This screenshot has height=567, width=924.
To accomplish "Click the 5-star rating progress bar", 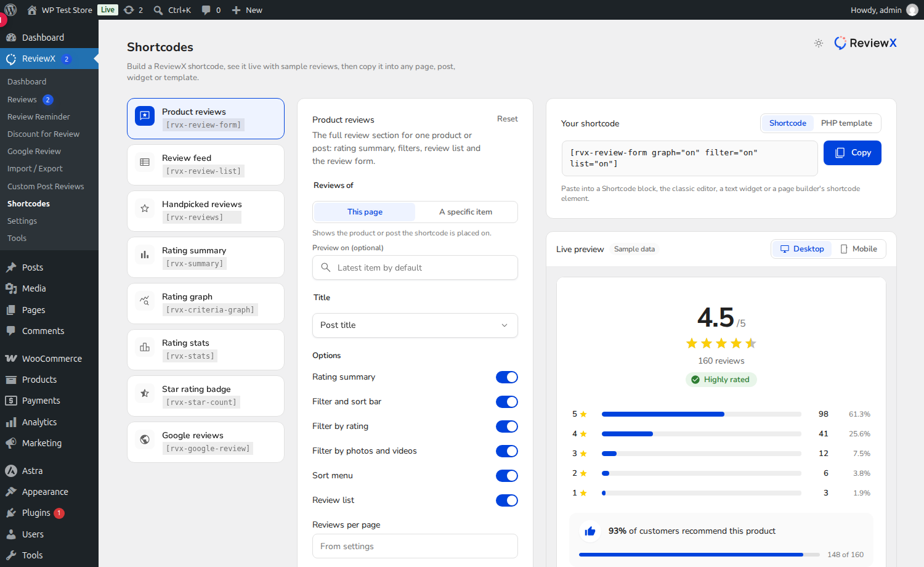I will click(702, 414).
